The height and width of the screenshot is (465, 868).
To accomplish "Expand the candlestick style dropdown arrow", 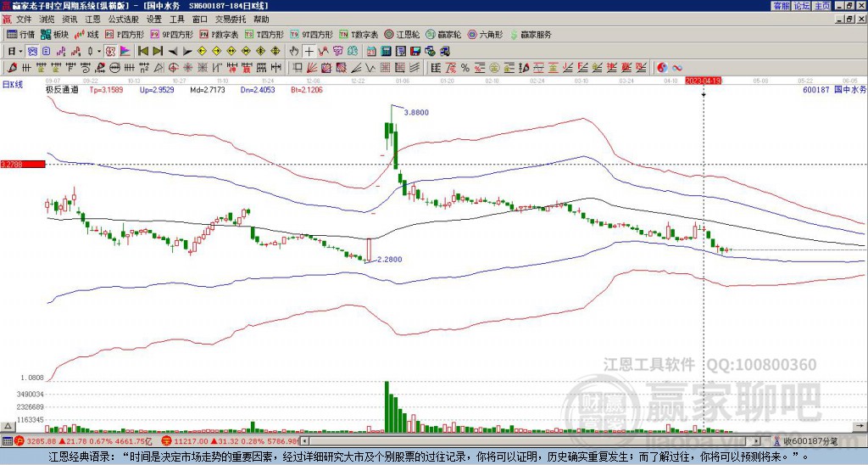I will 99,52.
